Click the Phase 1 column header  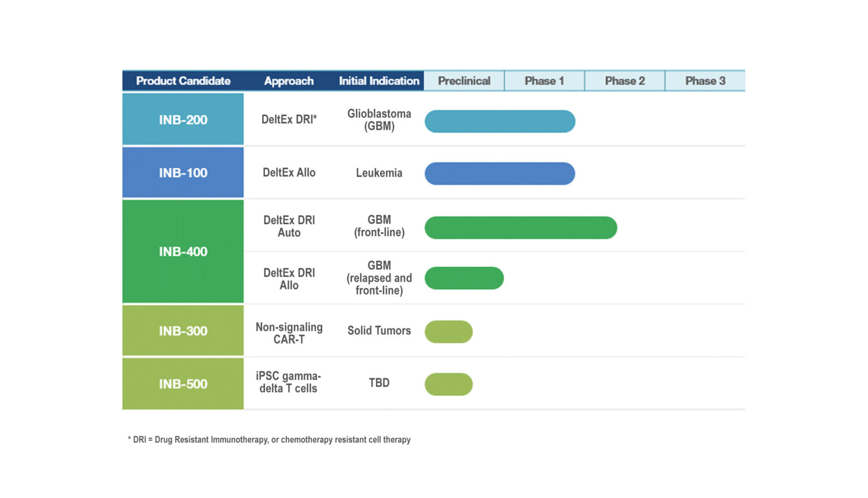pyautogui.click(x=544, y=81)
